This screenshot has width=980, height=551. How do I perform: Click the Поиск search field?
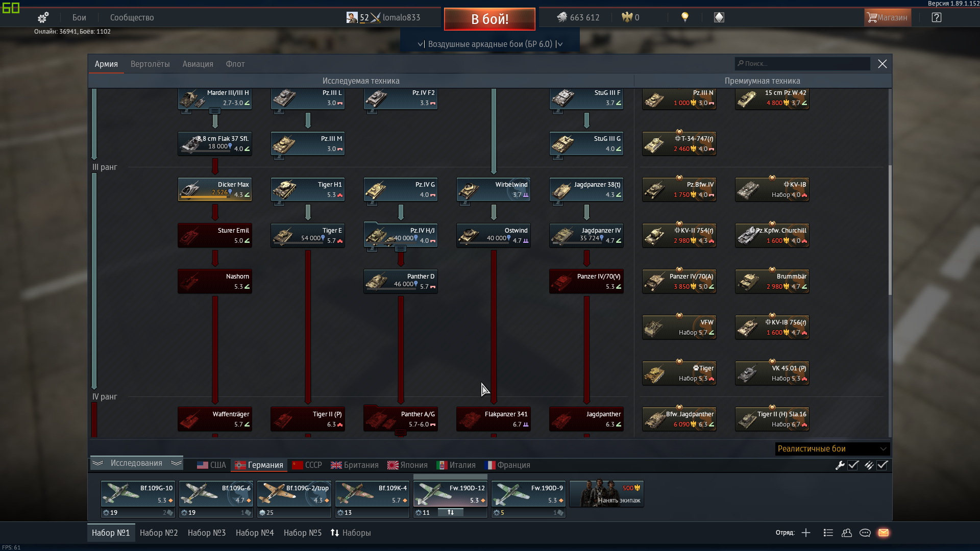point(802,64)
